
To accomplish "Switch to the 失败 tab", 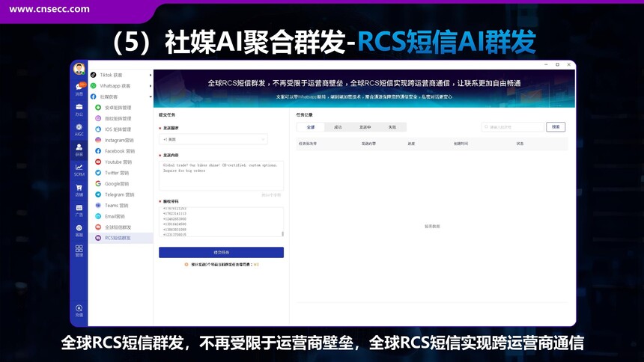I will click(392, 127).
